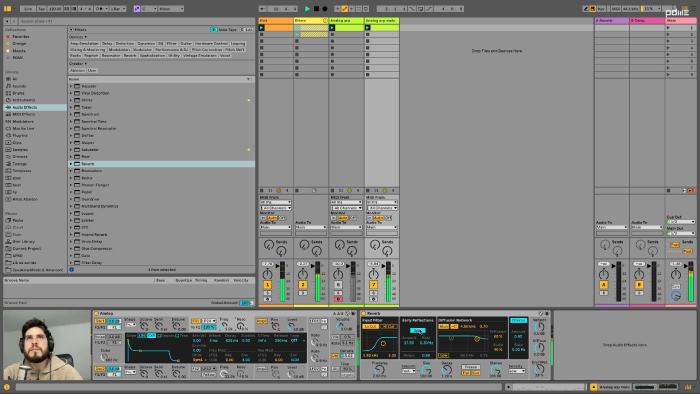
Task: Click the Freeze button in Reverb
Action: (471, 367)
